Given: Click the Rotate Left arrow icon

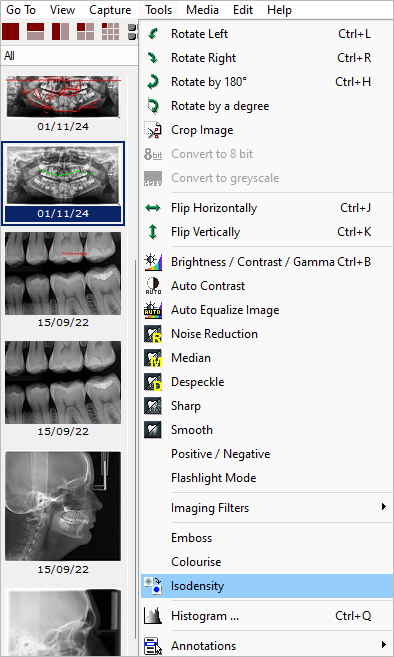Looking at the screenshot, I should tap(153, 34).
